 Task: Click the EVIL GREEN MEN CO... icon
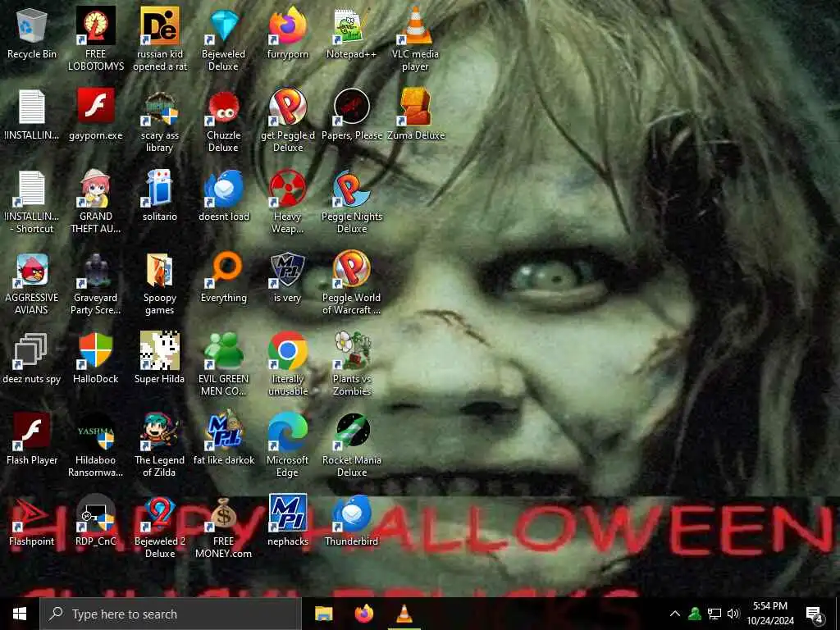coord(223,351)
